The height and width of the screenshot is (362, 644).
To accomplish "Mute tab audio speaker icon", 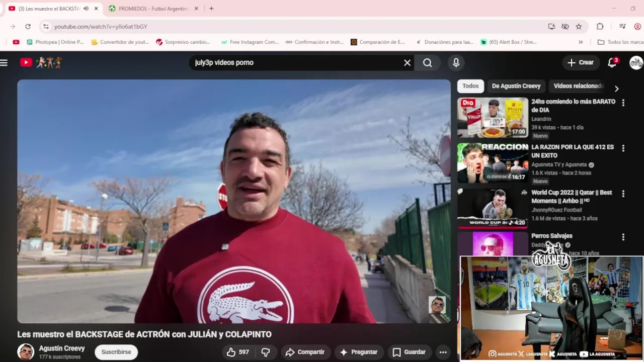I will click(86, 9).
